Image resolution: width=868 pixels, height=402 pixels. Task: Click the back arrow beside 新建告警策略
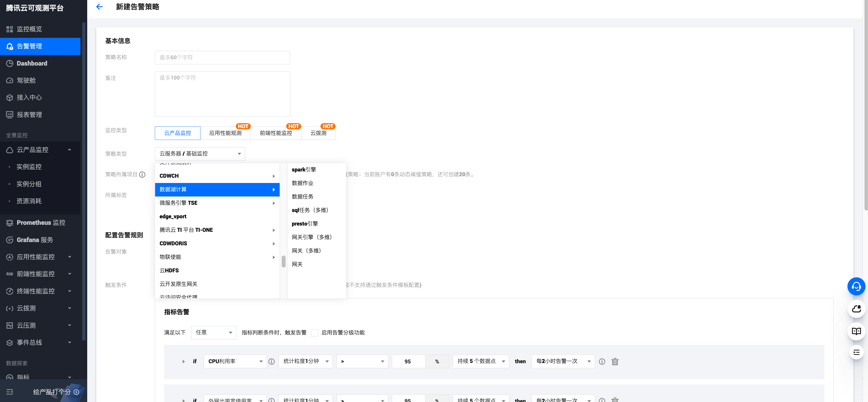coord(99,7)
